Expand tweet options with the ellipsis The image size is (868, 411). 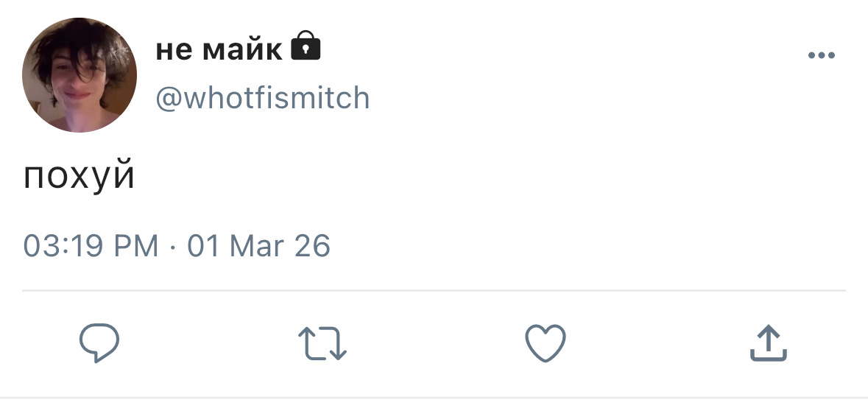[x=821, y=56]
